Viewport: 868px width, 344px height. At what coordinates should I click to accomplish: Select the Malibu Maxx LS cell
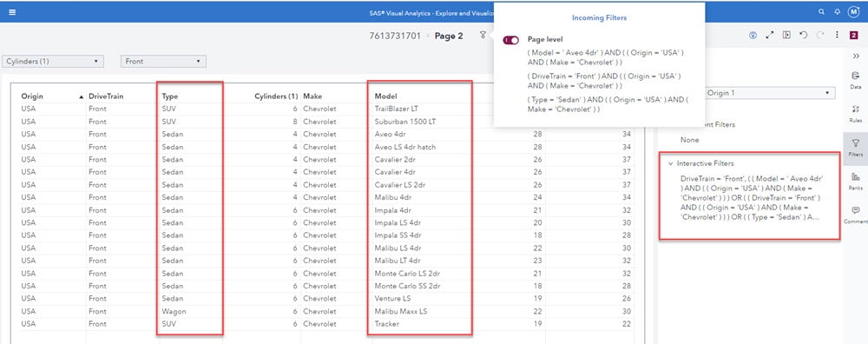tap(401, 311)
